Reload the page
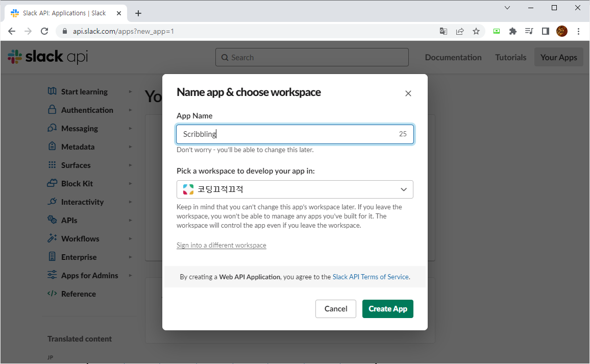The image size is (590, 364). point(44,31)
